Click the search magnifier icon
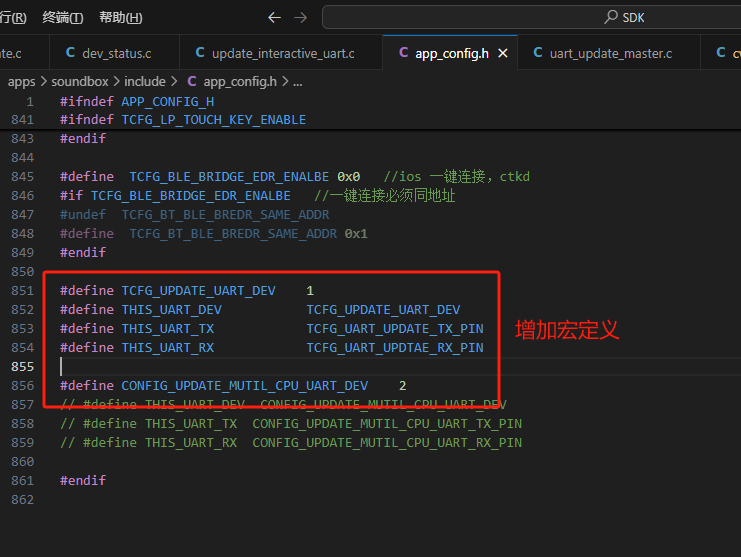This screenshot has height=557, width=741. coord(611,17)
